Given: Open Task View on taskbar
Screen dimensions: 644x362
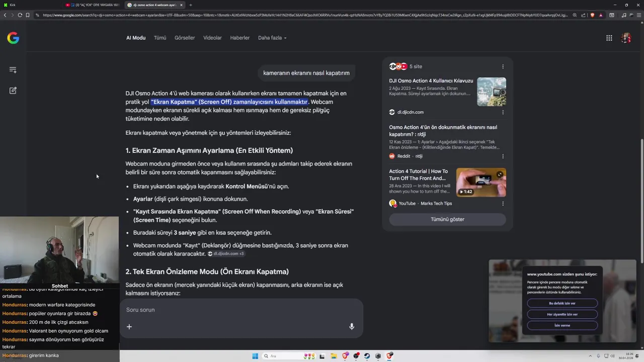Looking at the screenshot, I should [x=322, y=356].
